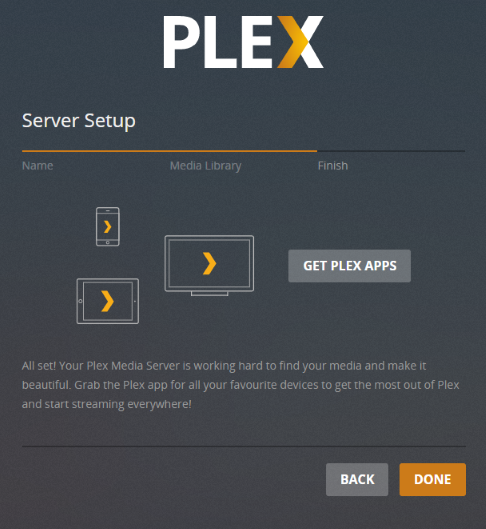Screen dimensions: 486x529
Task: Click the "All set!" description paragraph
Action: pos(241,385)
